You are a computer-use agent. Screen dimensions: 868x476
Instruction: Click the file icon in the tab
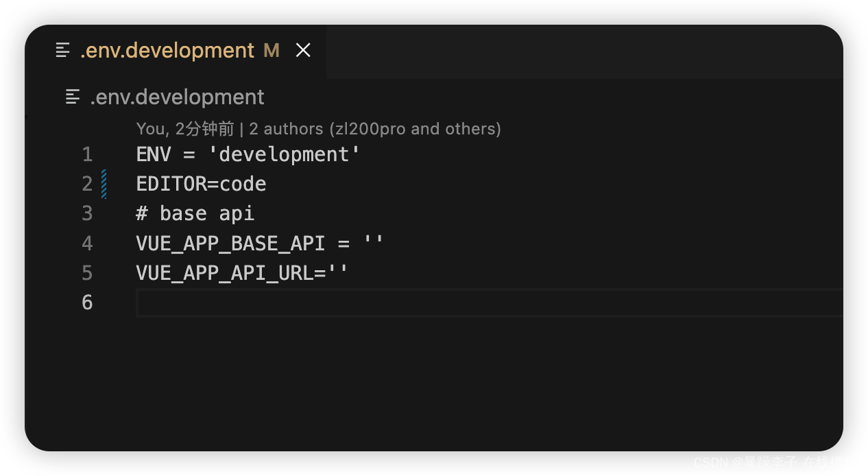[x=63, y=50]
